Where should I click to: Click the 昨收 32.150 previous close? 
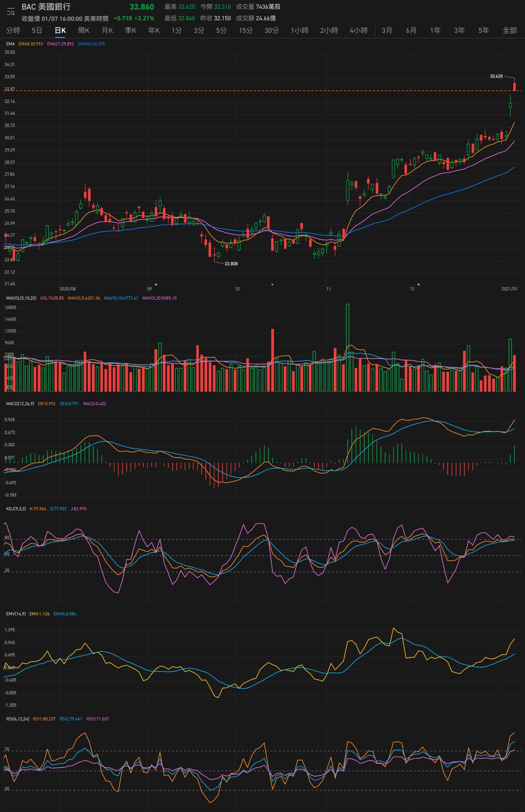[215, 18]
